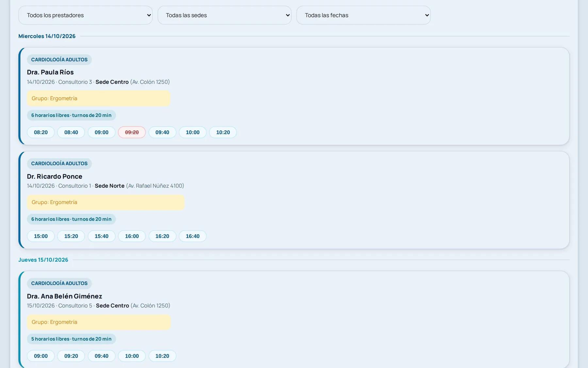This screenshot has width=588, height=368.
Task: Click the Dra. Ana Belén Giménez name heading
Action: 65,296
